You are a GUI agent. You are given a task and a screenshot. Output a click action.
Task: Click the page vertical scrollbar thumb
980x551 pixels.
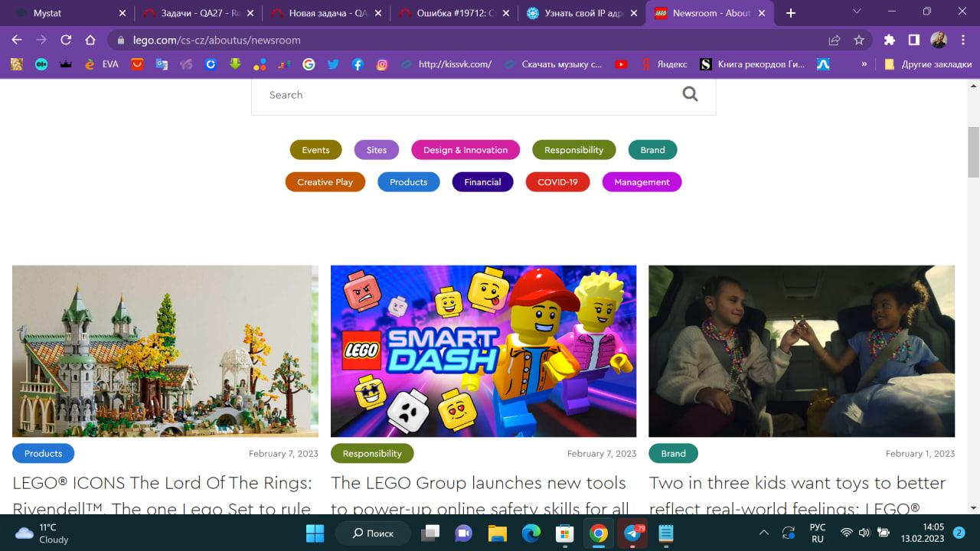click(x=973, y=152)
